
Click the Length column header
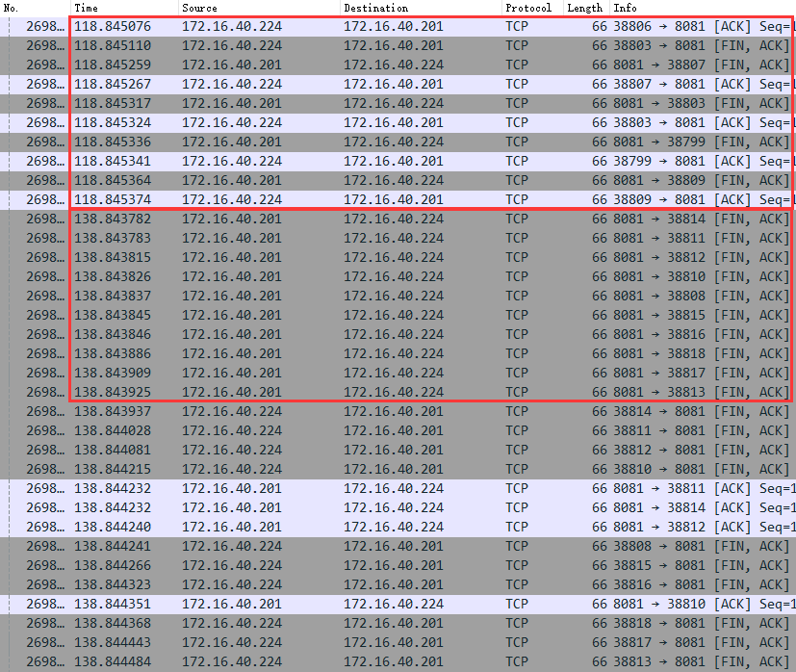coord(586,8)
